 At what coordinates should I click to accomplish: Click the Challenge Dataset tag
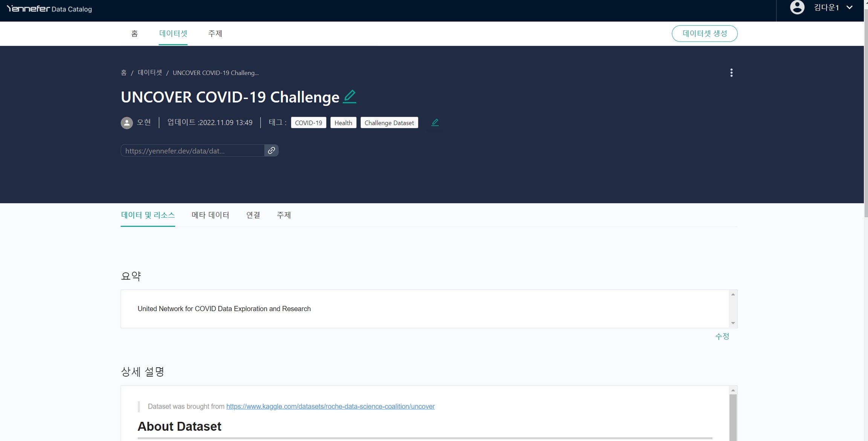(x=389, y=123)
